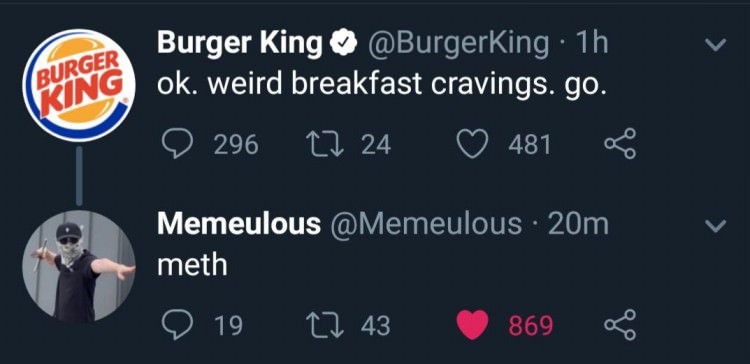Reply to Burger King's tweet
Screen dimensions: 750x364
(x=177, y=144)
